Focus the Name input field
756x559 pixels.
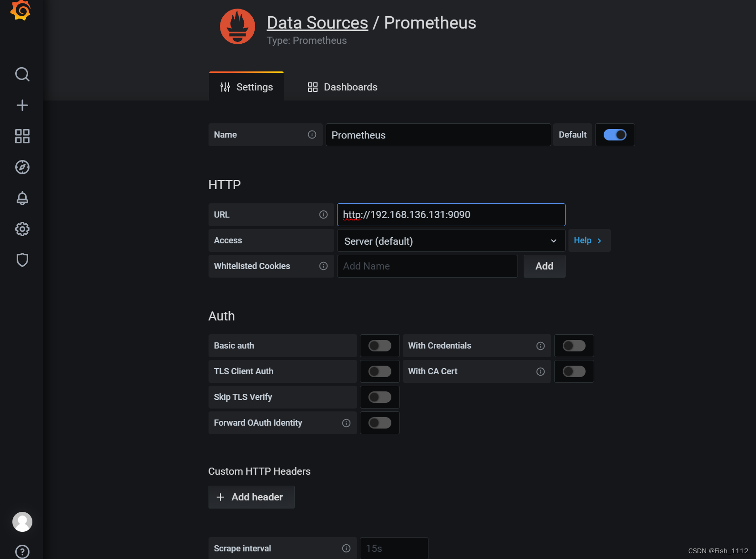point(438,135)
